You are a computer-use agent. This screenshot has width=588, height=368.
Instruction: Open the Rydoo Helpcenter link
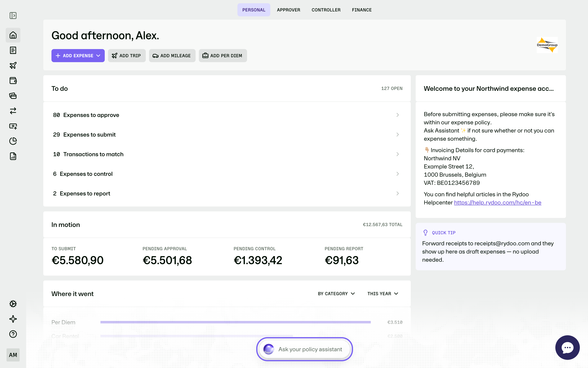pos(498,202)
